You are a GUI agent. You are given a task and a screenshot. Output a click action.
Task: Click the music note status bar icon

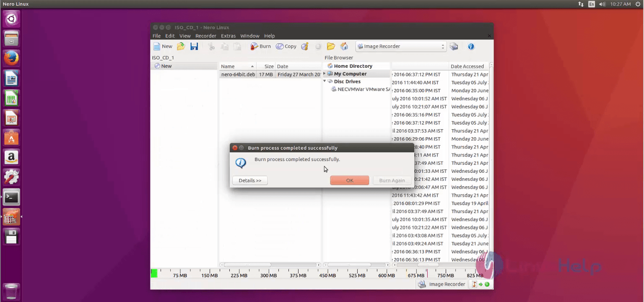pos(475,284)
